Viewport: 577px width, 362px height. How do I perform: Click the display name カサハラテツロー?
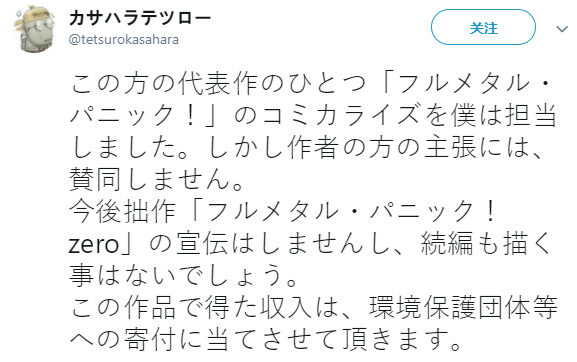140,17
